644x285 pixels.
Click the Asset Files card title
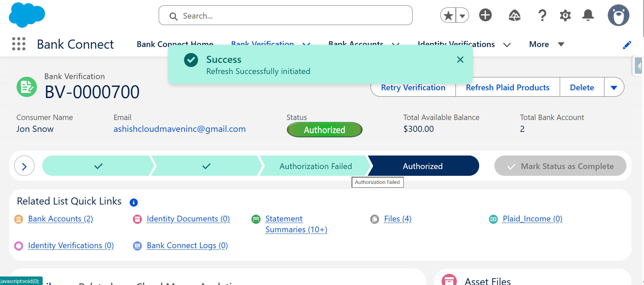click(488, 281)
